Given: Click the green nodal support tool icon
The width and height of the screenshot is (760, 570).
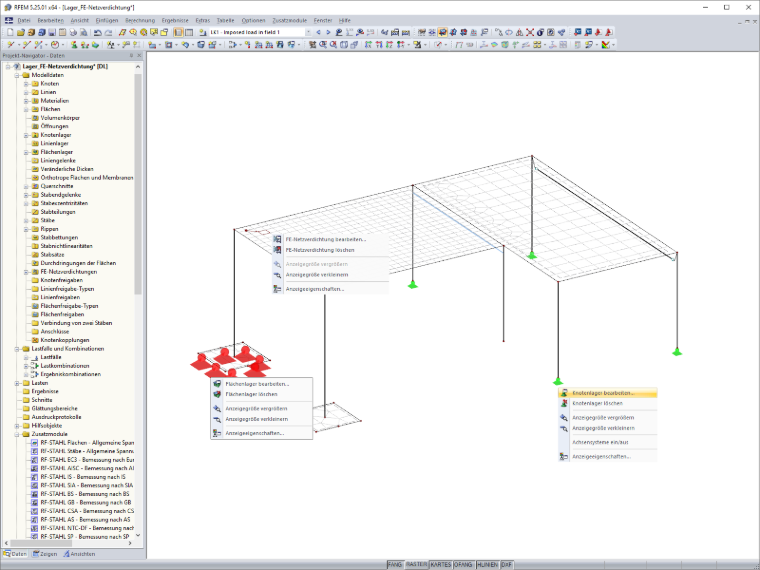Looking at the screenshot, I should pos(74,45).
